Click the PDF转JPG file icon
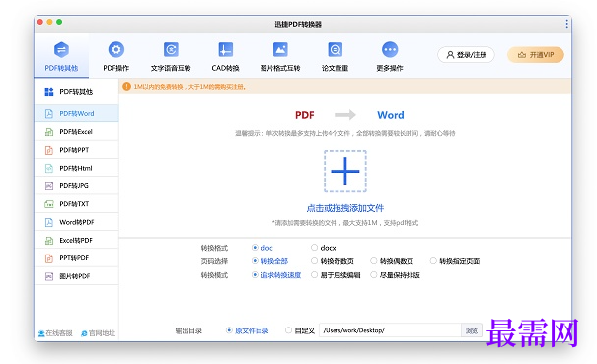 [49, 186]
